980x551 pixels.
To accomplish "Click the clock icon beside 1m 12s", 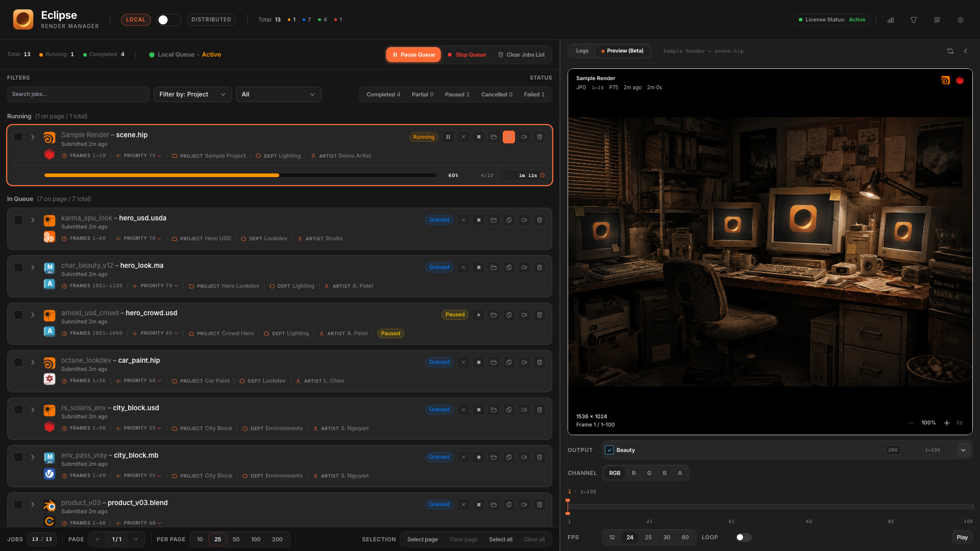I will 542,175.
